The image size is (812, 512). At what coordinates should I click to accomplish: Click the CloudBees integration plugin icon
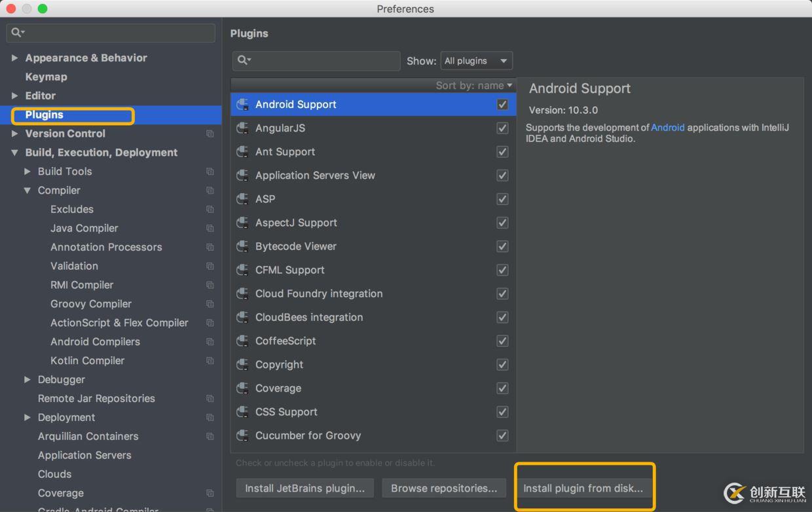pyautogui.click(x=243, y=317)
